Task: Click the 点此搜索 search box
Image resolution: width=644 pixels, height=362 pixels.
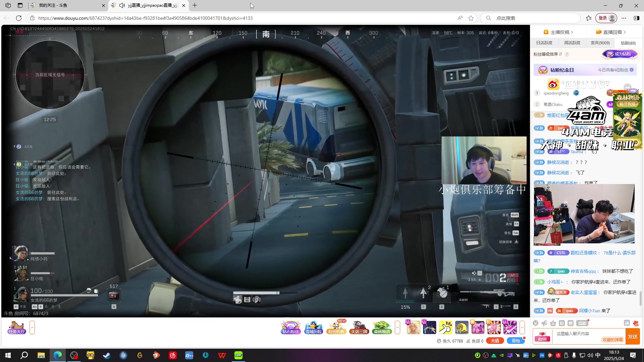Action: coord(530,18)
